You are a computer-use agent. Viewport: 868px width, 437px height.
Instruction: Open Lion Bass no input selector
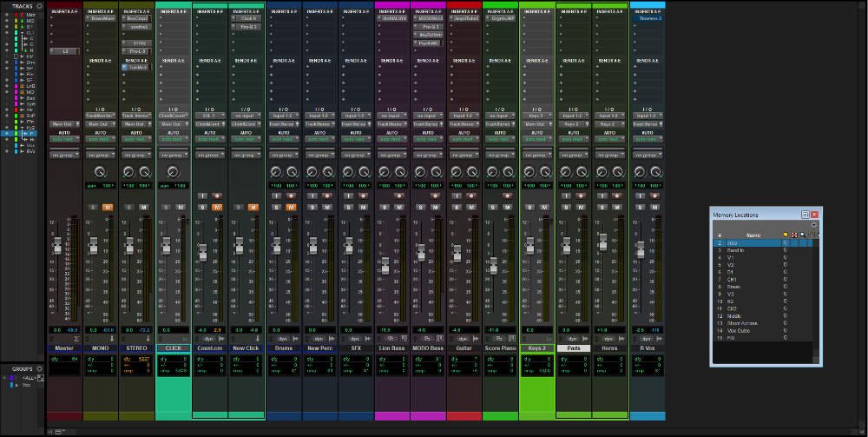point(392,116)
